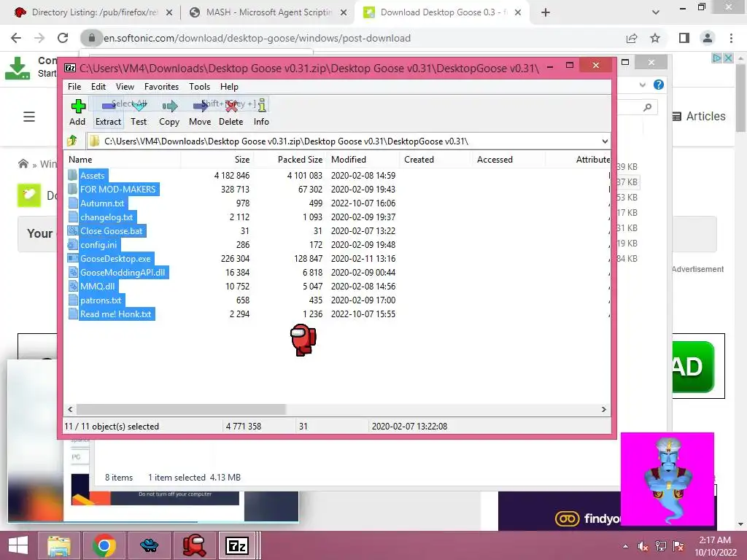Click the Move toolbar icon in 7-Zip
Viewport: 747px width, 560px height.
[x=200, y=106]
